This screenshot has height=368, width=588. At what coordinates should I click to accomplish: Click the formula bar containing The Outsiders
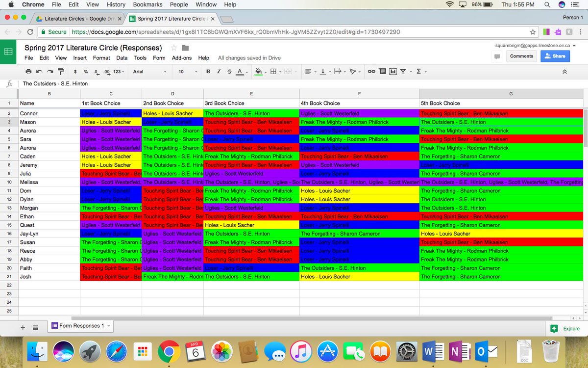click(x=302, y=83)
